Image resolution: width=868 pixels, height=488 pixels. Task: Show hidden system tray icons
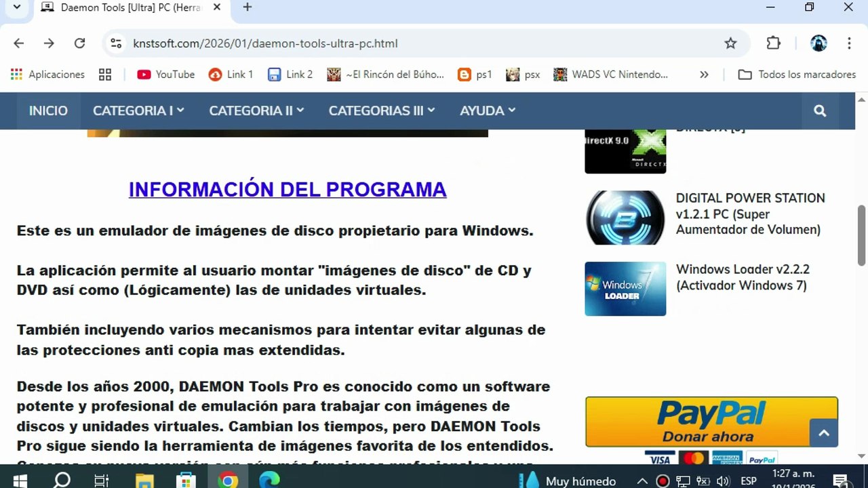(642, 481)
